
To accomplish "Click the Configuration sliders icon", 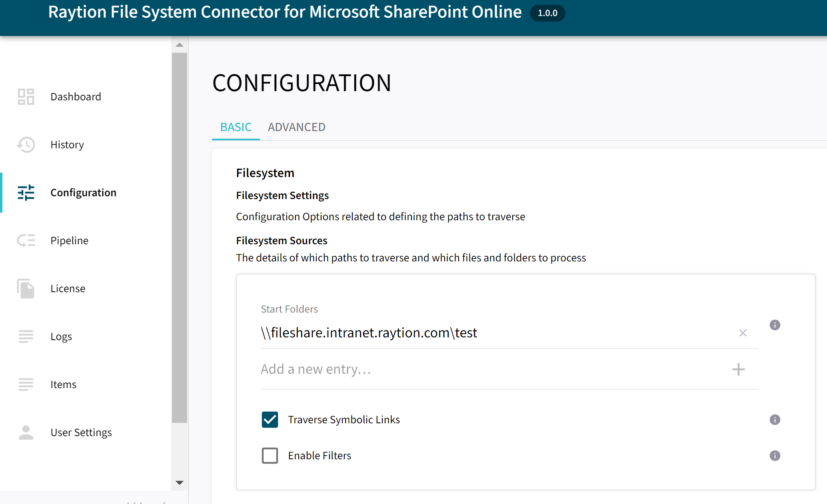I will pyautogui.click(x=26, y=193).
